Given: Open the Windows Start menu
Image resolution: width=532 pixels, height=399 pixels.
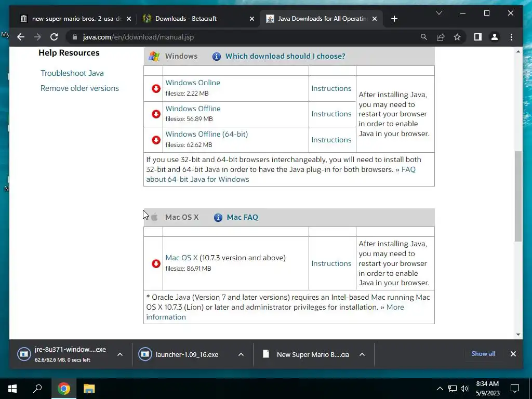Looking at the screenshot, I should point(12,389).
